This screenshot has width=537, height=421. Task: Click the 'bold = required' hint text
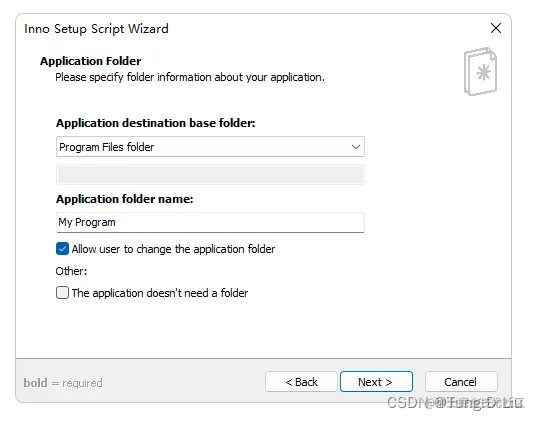[x=63, y=383]
